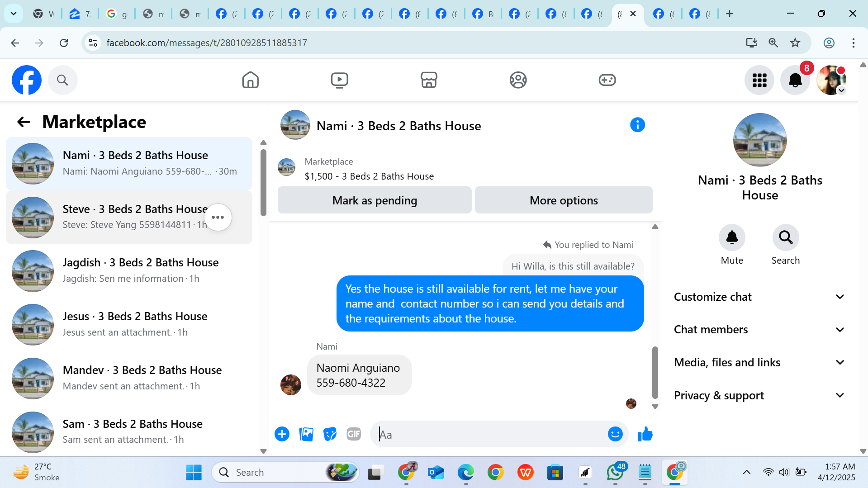Open the Facebook search magnifier
This screenshot has width=868, height=488.
pos(62,80)
